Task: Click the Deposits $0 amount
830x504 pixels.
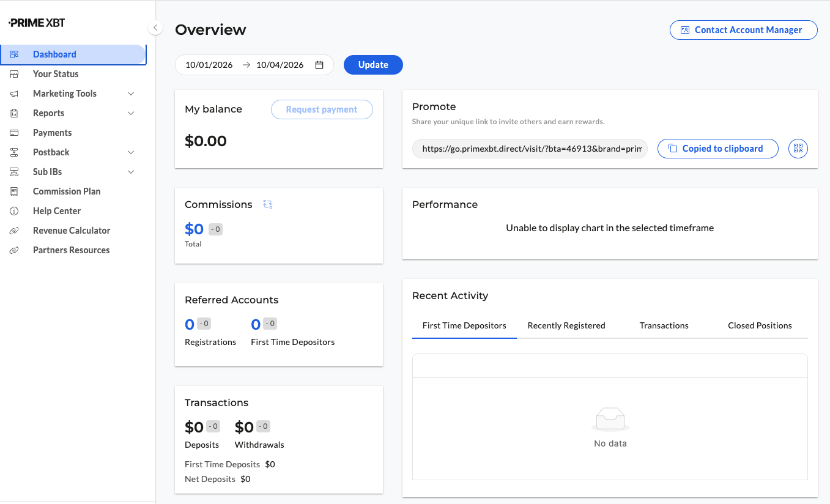Action: 194,427
